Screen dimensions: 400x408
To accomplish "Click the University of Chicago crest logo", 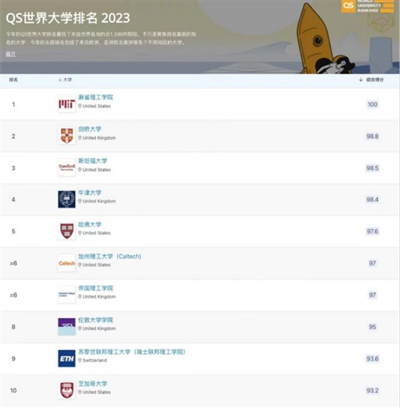I will click(x=67, y=390).
